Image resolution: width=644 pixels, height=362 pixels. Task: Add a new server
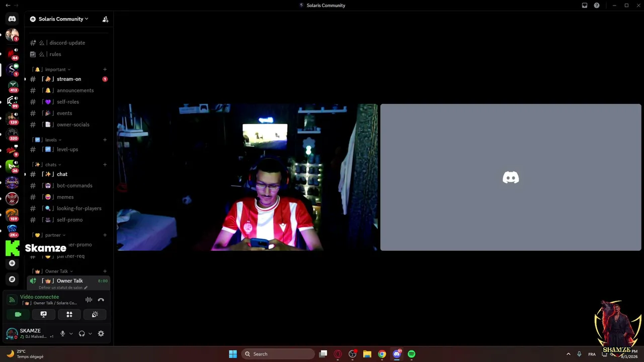coord(12,263)
